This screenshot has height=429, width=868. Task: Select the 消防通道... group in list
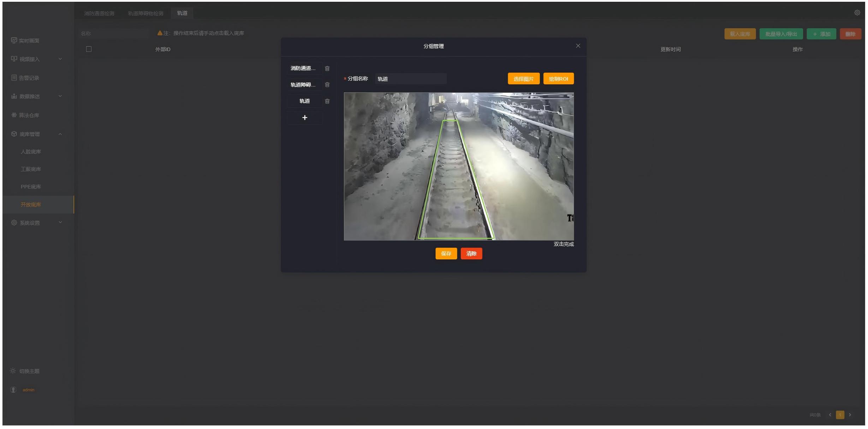pyautogui.click(x=304, y=68)
